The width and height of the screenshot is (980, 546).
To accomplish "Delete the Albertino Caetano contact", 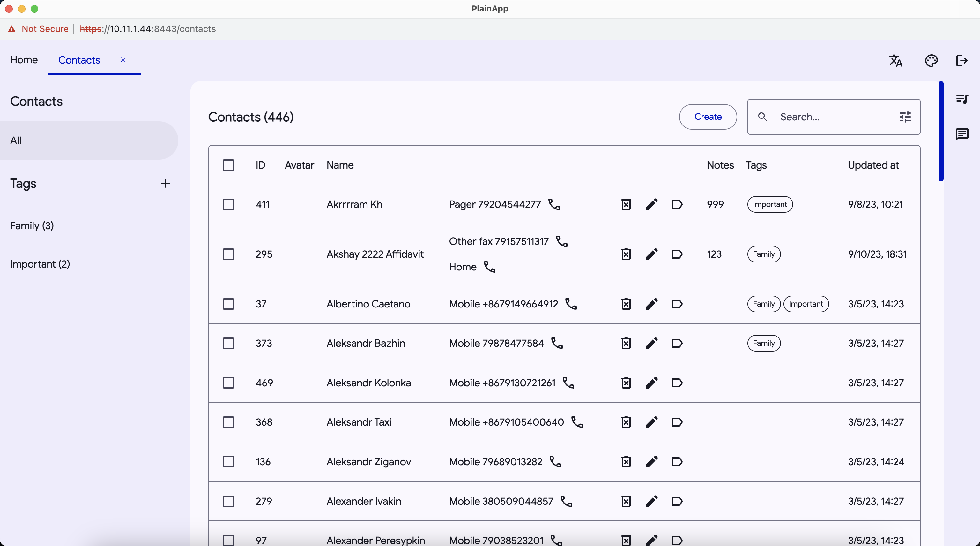I will 626,304.
